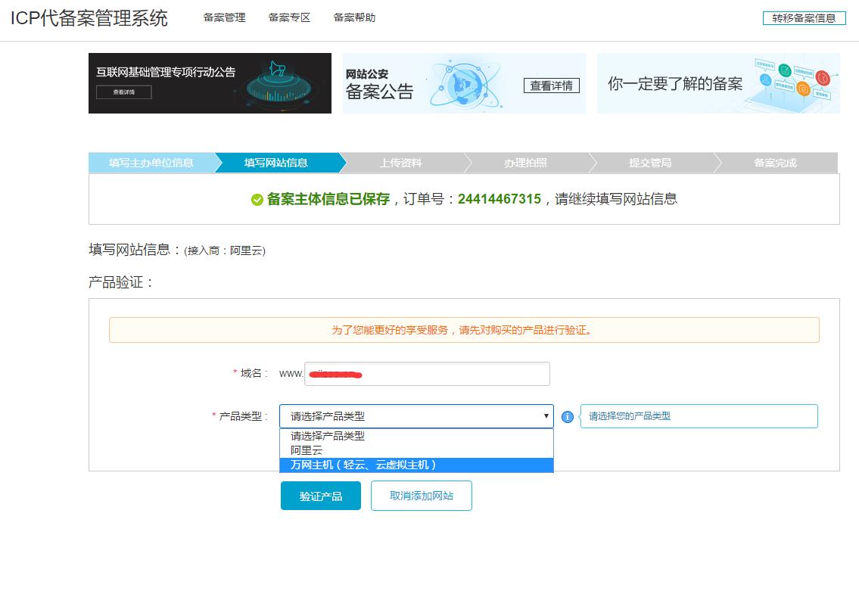Click the 验证产品 button
859x616 pixels.
click(x=320, y=496)
